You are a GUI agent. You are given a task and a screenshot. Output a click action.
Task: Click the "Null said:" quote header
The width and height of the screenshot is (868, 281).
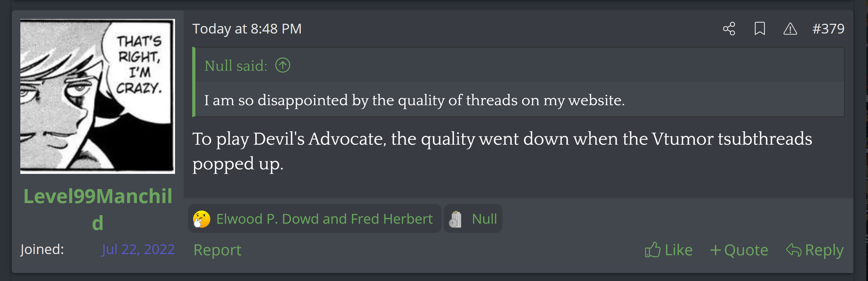click(235, 66)
